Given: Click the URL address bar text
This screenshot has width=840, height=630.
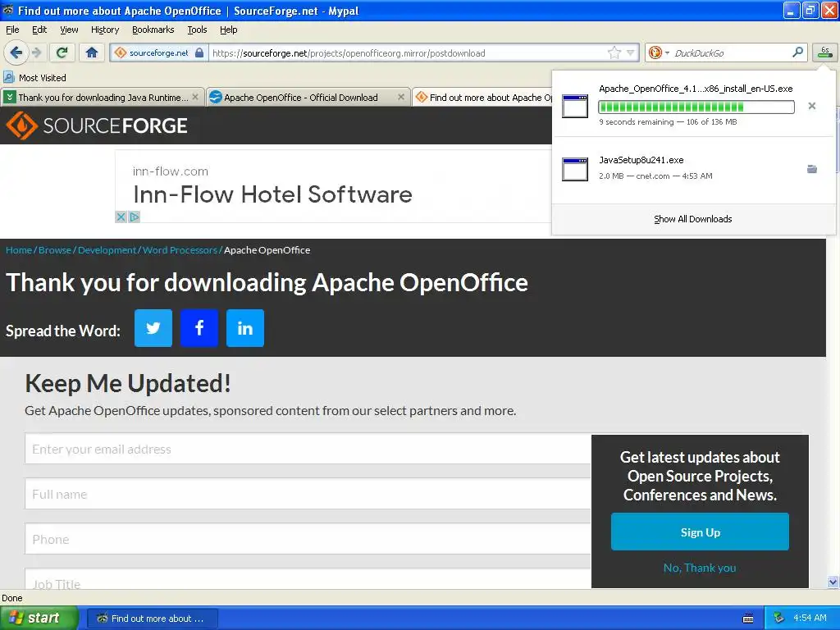Looking at the screenshot, I should pos(349,53).
